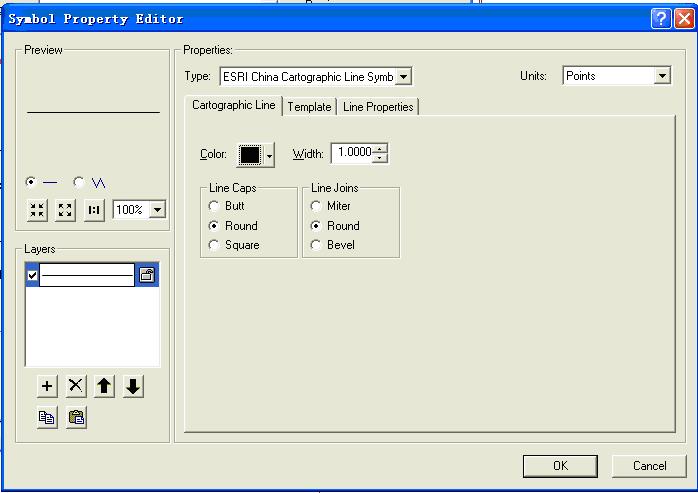Viewport: 698px width, 493px height.
Task: Select the Round line cap option
Action: [x=214, y=226]
